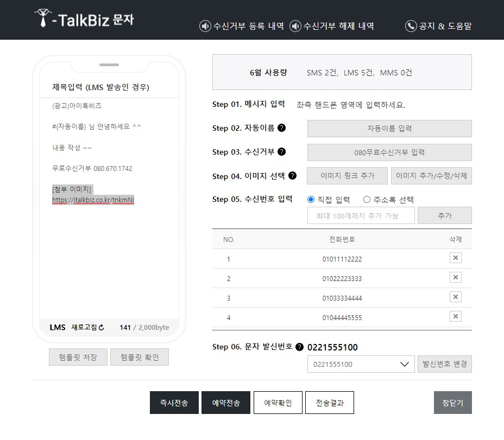Click the italkbiz.co.kr/tnkmNi link in message
This screenshot has height=440, width=504.
(x=93, y=200)
